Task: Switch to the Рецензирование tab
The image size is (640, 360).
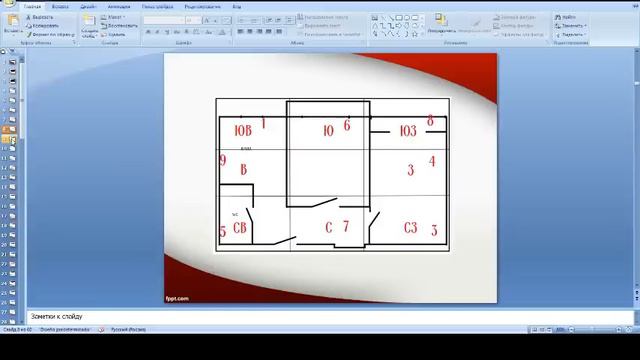Action: pyautogui.click(x=202, y=7)
